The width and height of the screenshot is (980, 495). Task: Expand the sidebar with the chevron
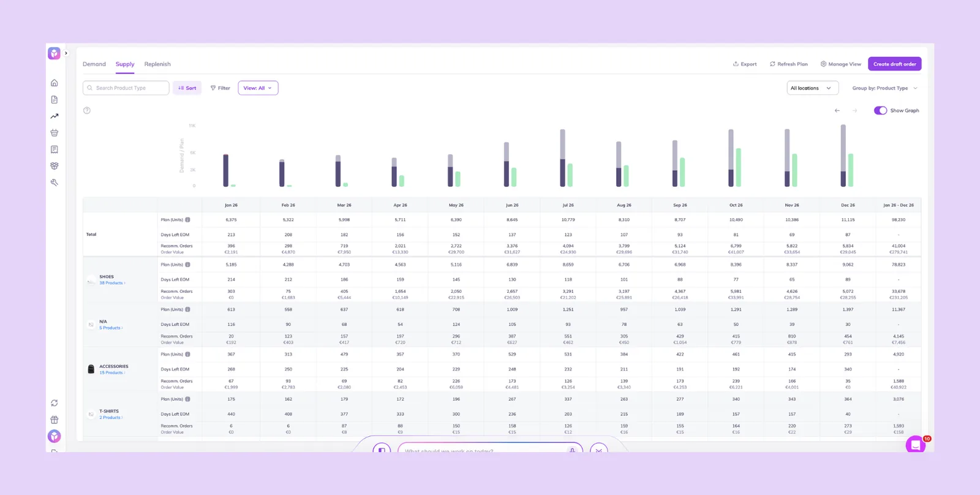[66, 53]
